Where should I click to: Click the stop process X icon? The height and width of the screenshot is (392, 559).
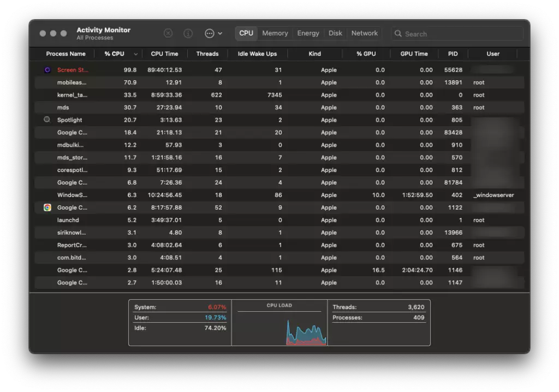click(168, 33)
